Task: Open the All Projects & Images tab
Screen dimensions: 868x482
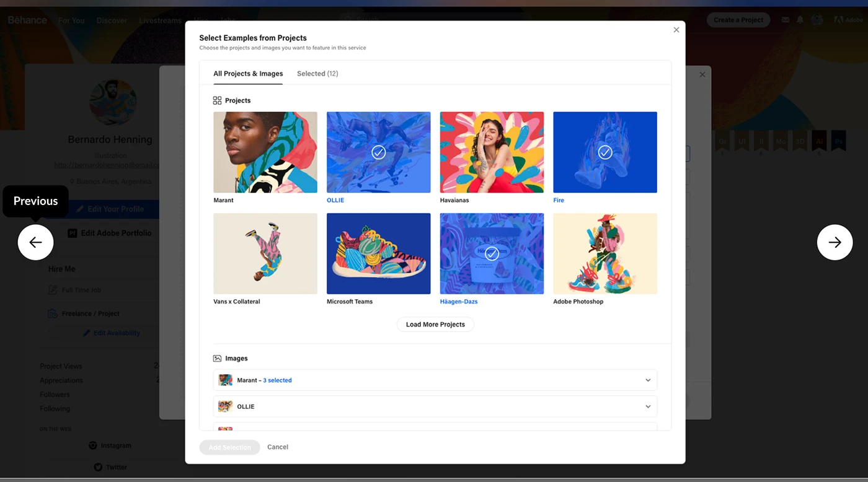Action: pyautogui.click(x=248, y=74)
